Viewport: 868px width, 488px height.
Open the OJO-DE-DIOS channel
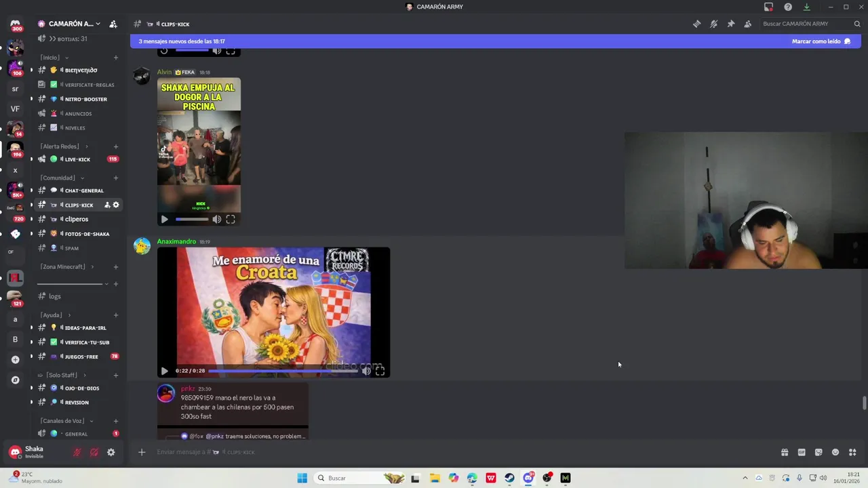pos(78,388)
